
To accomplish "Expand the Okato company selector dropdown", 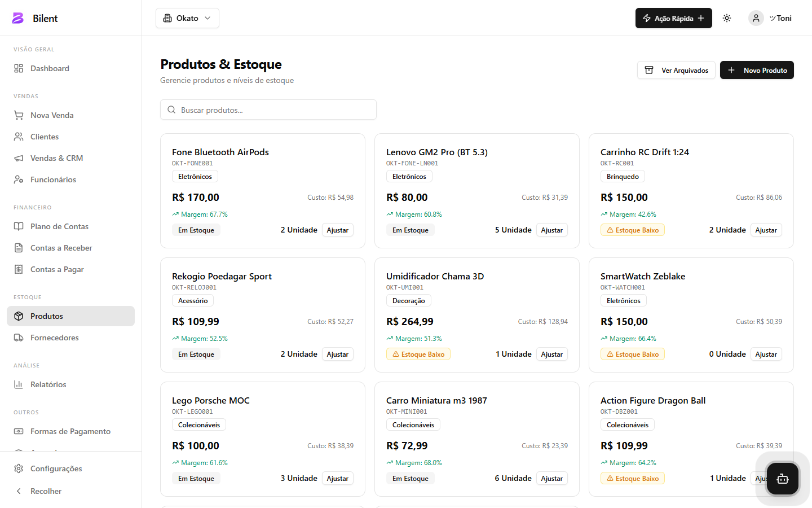I will (187, 18).
